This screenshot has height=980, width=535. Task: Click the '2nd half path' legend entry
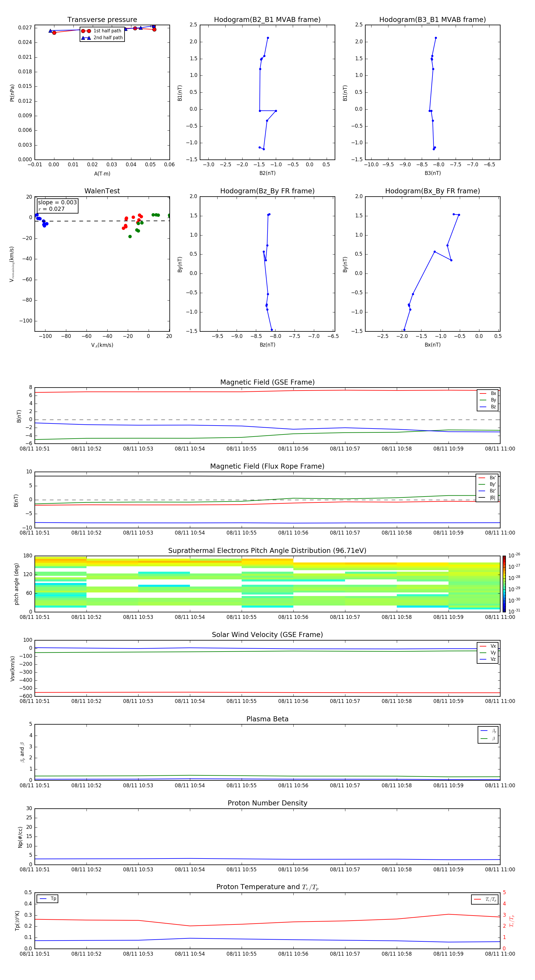coord(102,38)
